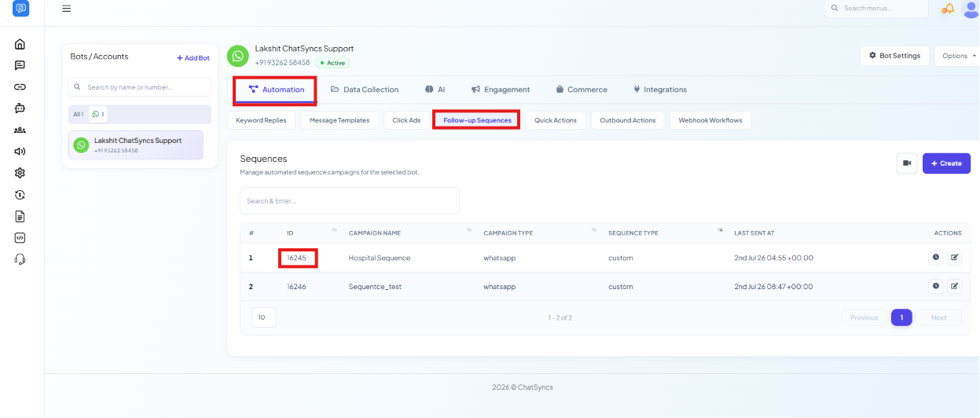The height and width of the screenshot is (418, 980).
Task: Click the WhatsApp icon of bot header
Action: click(238, 56)
